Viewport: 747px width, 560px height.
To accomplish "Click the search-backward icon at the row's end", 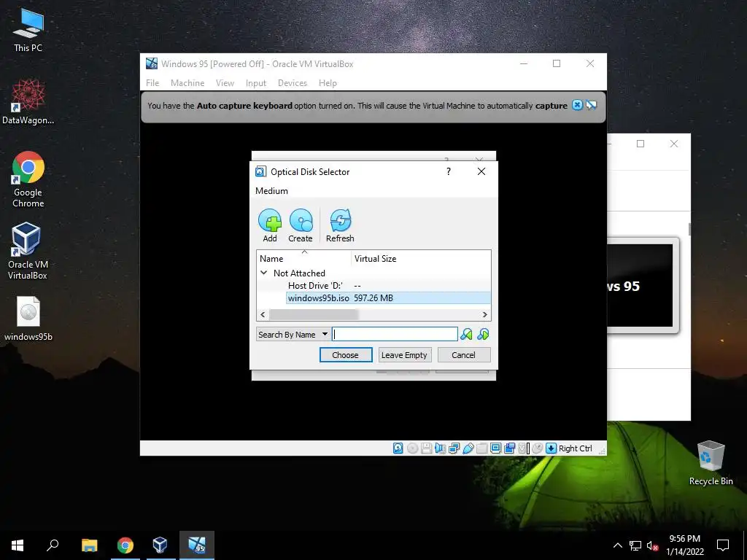I will click(x=483, y=334).
